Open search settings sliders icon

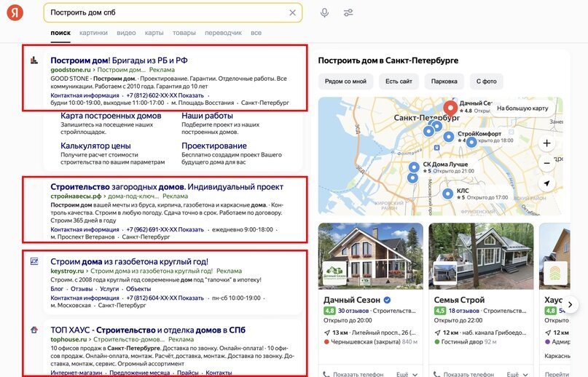point(348,13)
